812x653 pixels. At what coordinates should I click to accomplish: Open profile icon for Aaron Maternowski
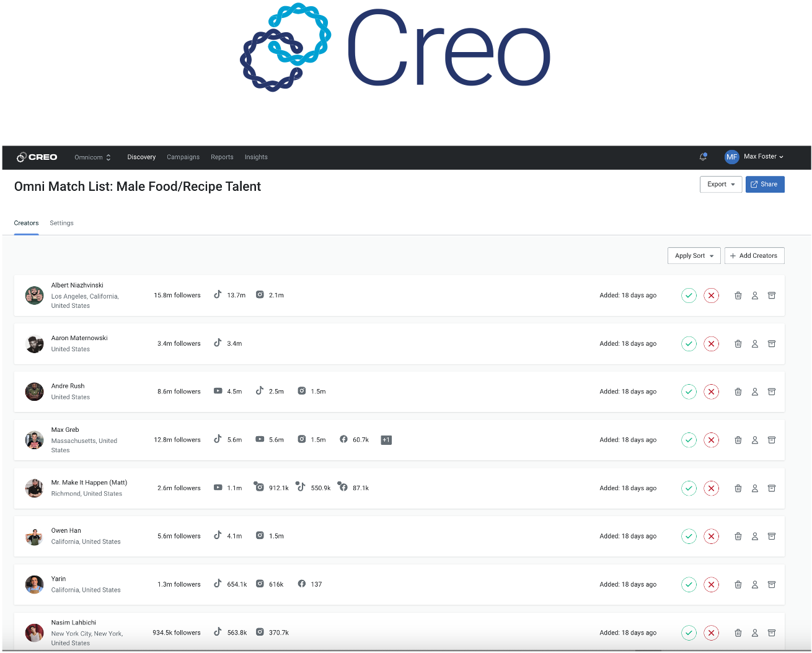tap(755, 344)
